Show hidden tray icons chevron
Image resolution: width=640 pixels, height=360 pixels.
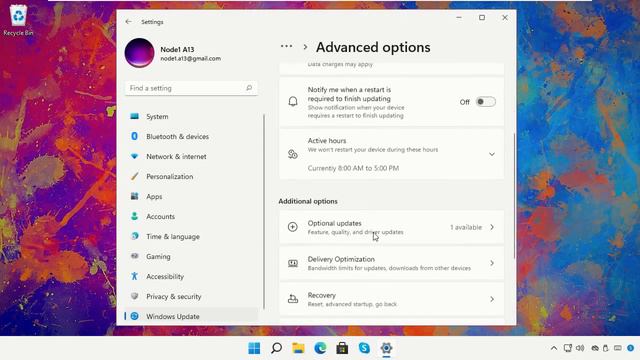coord(554,348)
